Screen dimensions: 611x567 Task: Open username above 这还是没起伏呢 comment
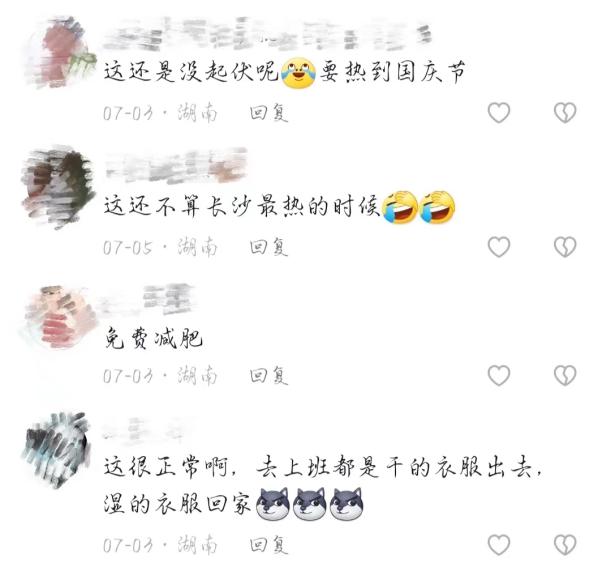click(x=268, y=34)
